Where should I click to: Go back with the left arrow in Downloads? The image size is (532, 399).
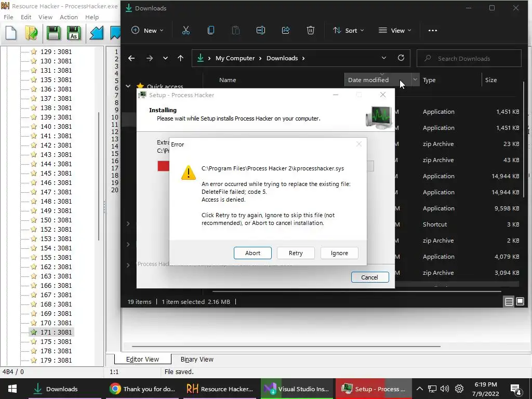point(131,58)
